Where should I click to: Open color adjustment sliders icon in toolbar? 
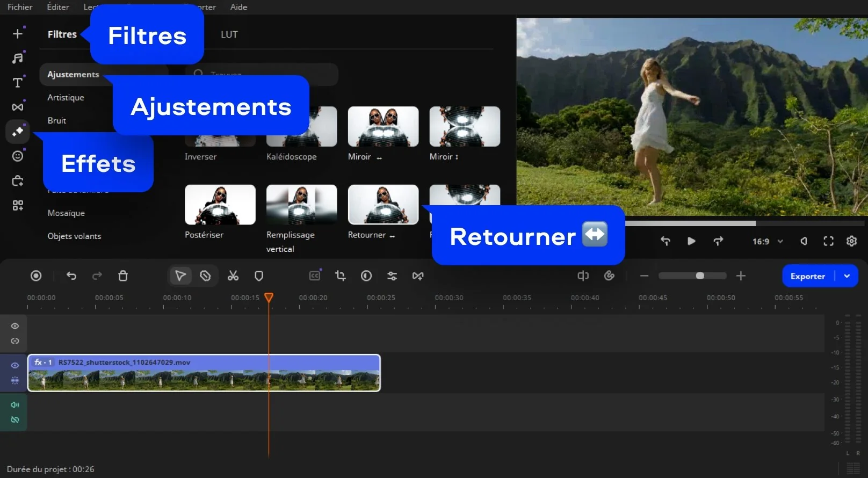pos(392,276)
